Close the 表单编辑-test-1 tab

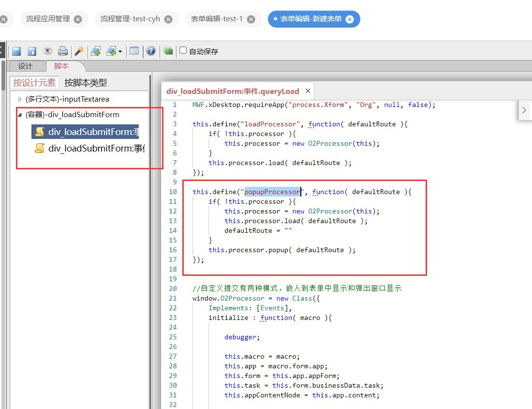point(251,19)
